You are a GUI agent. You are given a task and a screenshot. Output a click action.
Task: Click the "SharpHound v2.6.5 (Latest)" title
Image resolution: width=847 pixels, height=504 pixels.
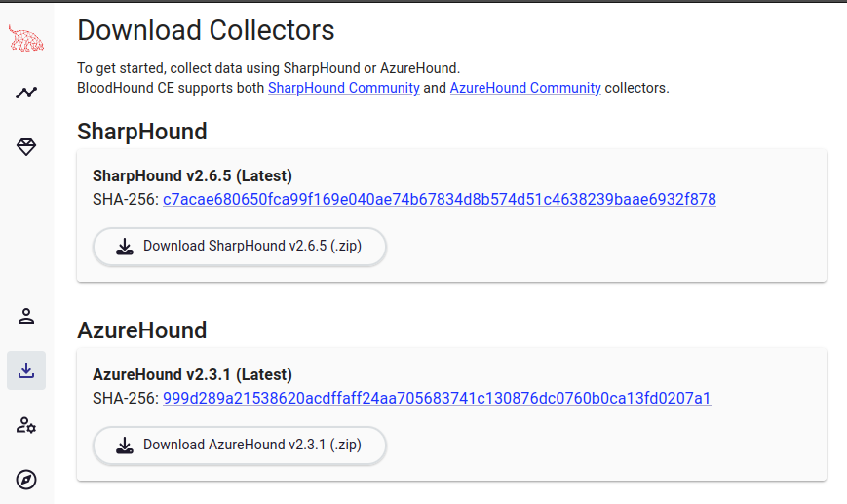tap(192, 176)
